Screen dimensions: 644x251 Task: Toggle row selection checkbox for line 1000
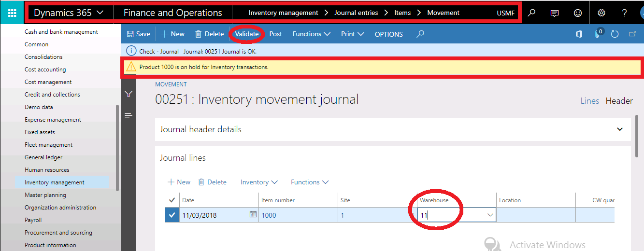pos(172,215)
